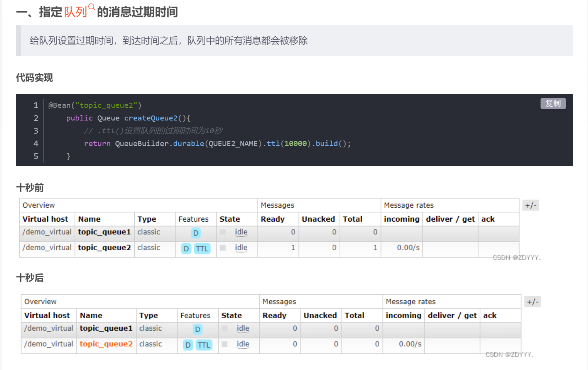The height and width of the screenshot is (370, 588).
Task: Click the 复制 copy button on code block
Action: (x=553, y=104)
